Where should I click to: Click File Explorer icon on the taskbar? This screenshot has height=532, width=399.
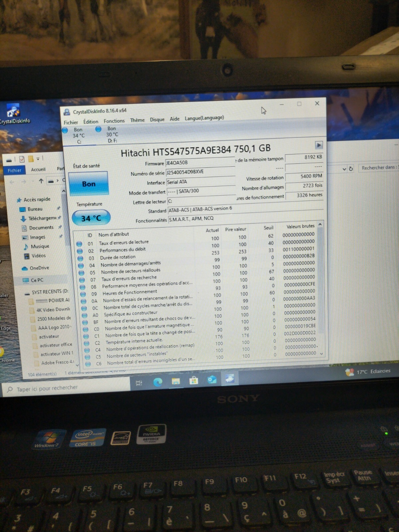[176, 381]
